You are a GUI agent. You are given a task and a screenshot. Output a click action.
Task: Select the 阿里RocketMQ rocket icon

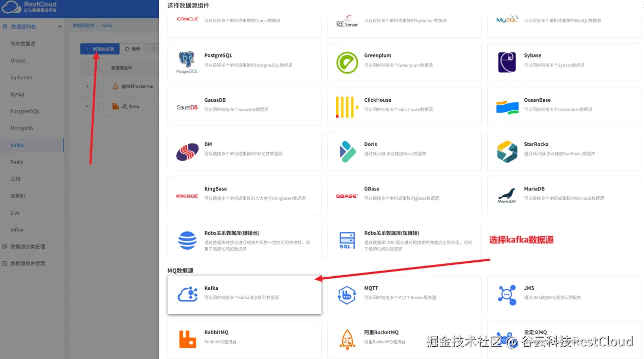347,339
